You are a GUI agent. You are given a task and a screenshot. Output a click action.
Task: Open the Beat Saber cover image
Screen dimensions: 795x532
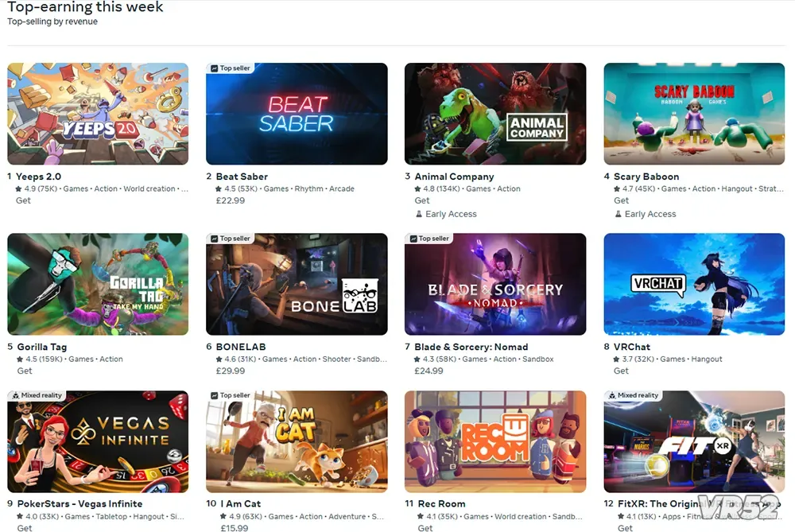pyautogui.click(x=297, y=114)
